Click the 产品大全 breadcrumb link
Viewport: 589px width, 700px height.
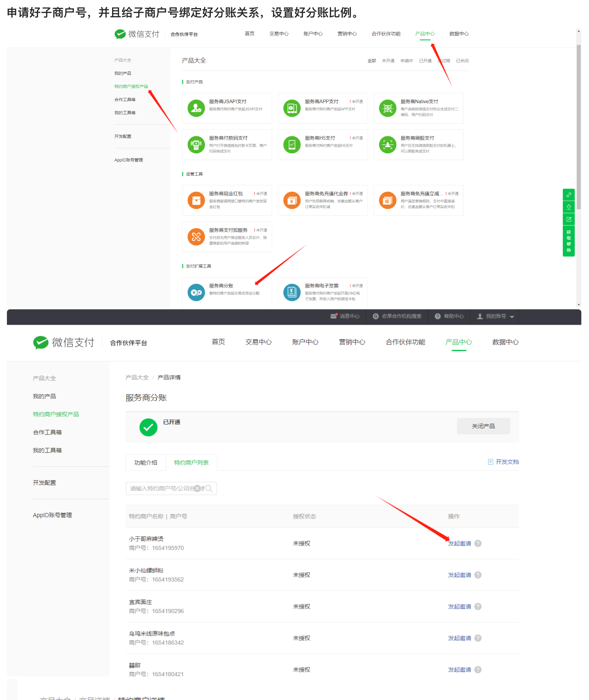click(x=137, y=377)
